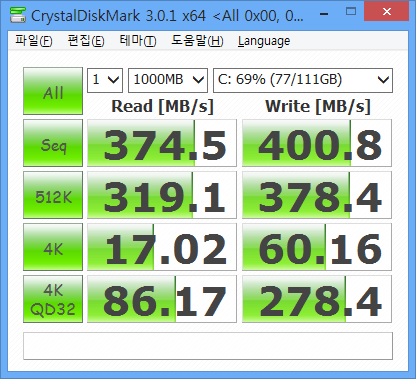Click the 4K QD32 write result 278.4
Screen dimensions: 418x384
point(317,299)
